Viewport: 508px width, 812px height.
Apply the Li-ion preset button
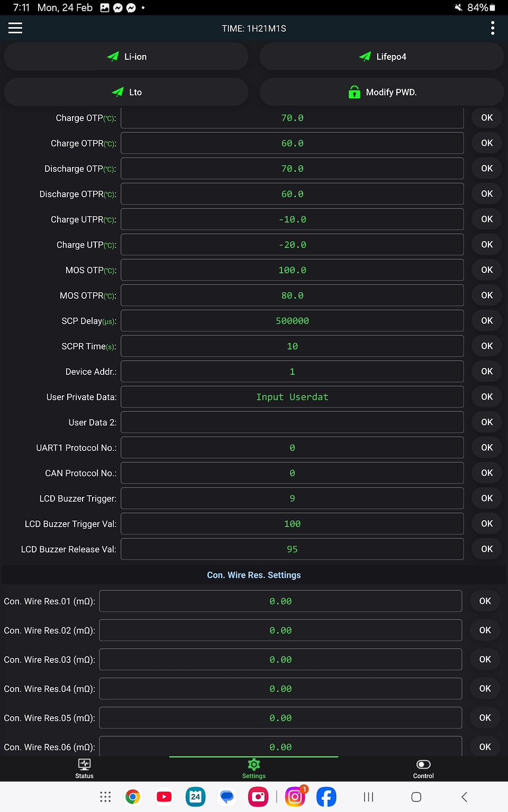coord(126,57)
